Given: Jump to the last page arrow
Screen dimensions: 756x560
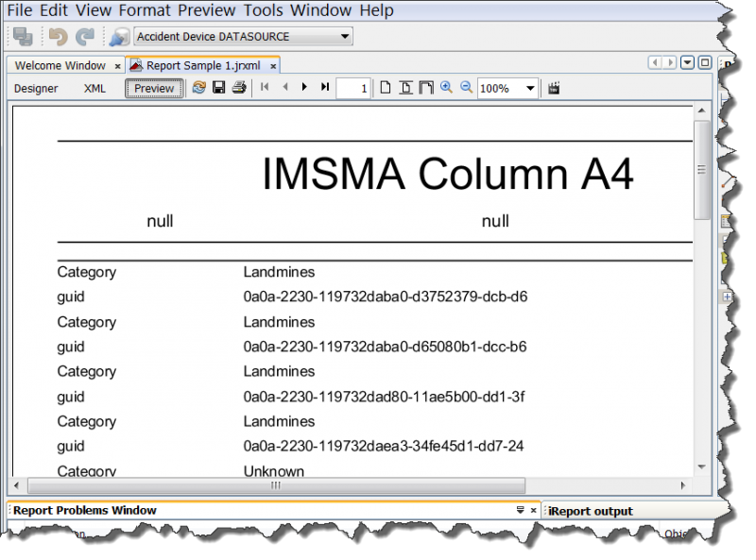Looking at the screenshot, I should coord(325,88).
